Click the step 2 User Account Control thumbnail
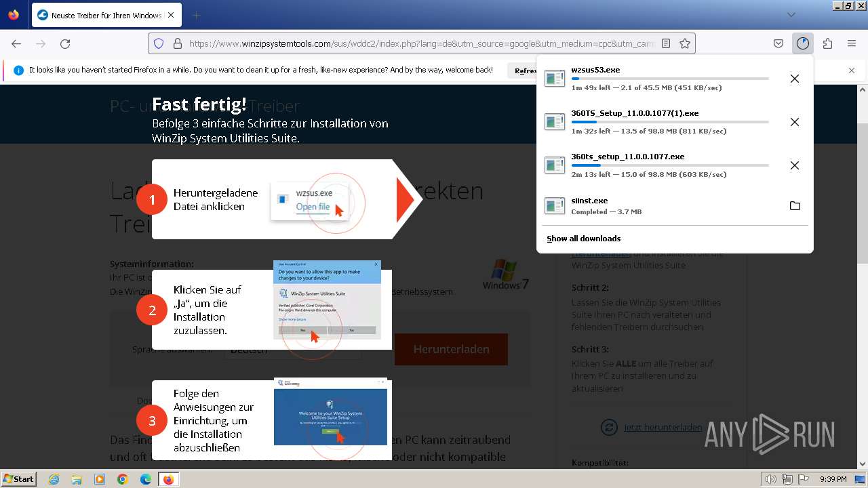This screenshot has height=488, width=868. pos(327,300)
